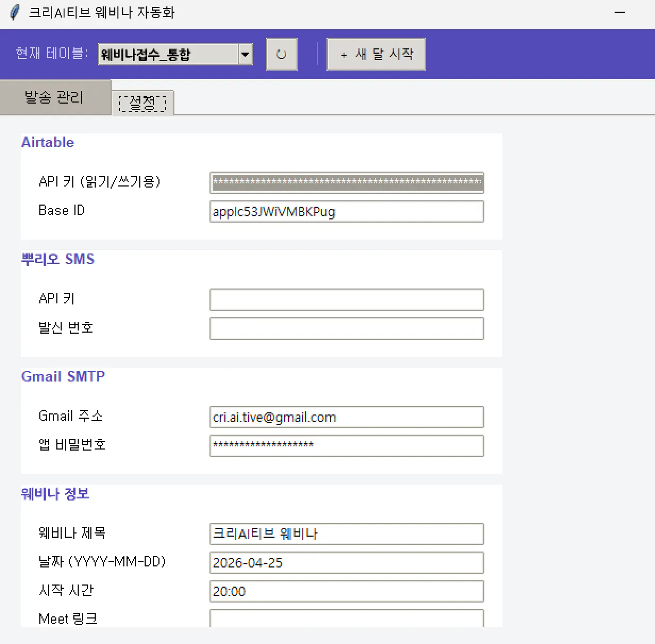Click the Meet 링크 input field
This screenshot has height=644, width=655.
point(347,618)
